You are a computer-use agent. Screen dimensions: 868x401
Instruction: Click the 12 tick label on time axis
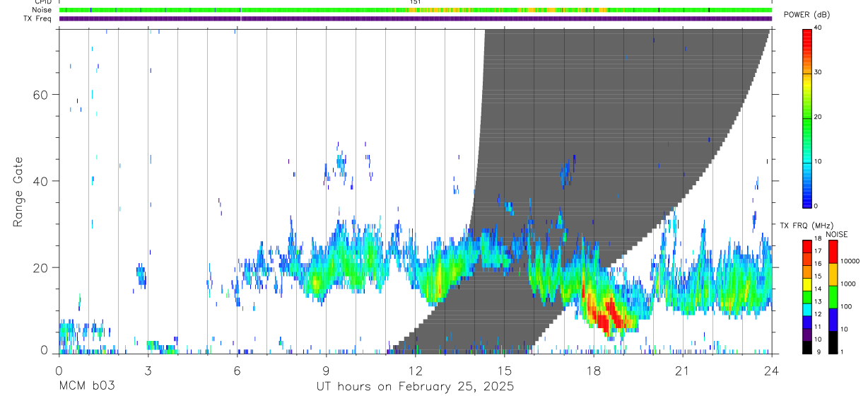415,370
